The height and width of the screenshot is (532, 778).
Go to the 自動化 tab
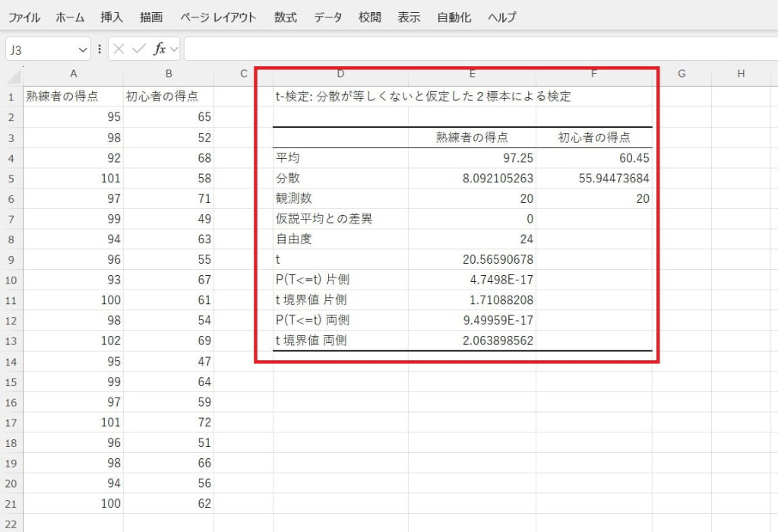(454, 17)
